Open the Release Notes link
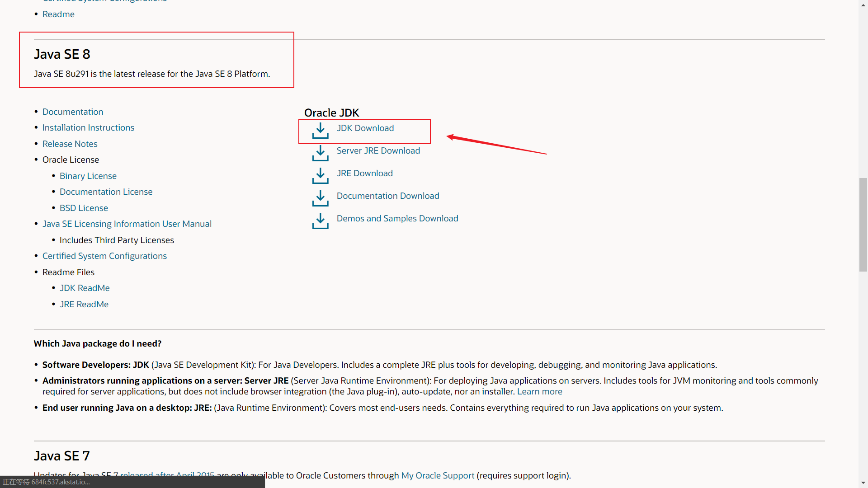Viewport: 868px width, 488px height. 70,144
